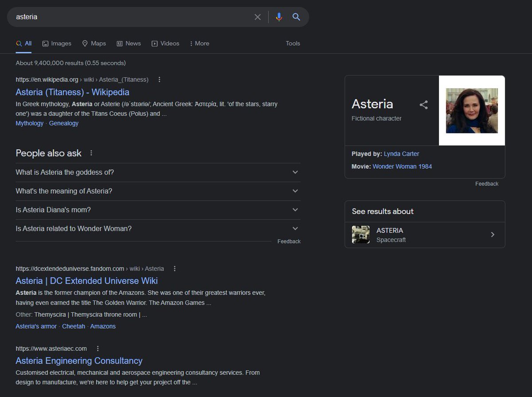
Task: Open the Tools button
Action: (293, 43)
